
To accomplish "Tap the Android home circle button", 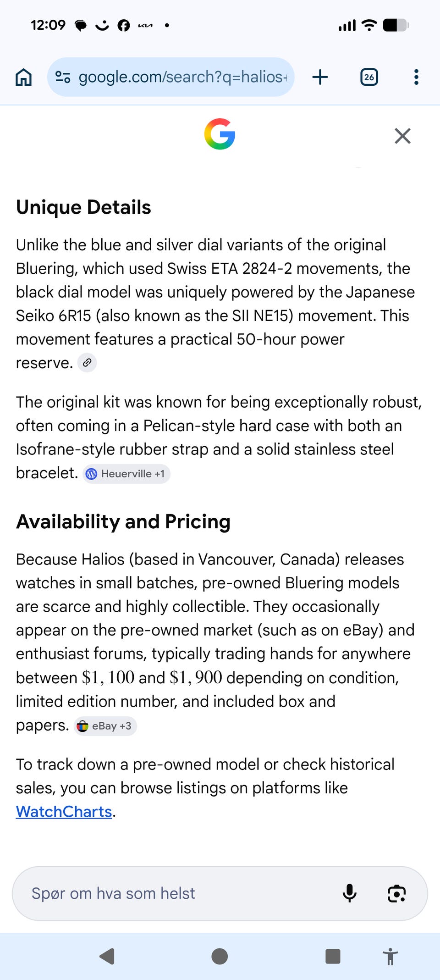I will pos(220,956).
